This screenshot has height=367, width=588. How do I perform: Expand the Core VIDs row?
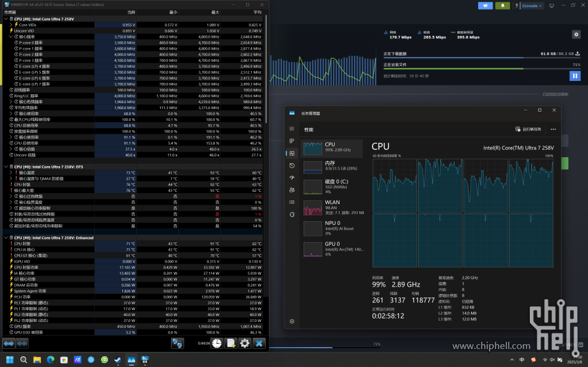pyautogui.click(x=11, y=25)
